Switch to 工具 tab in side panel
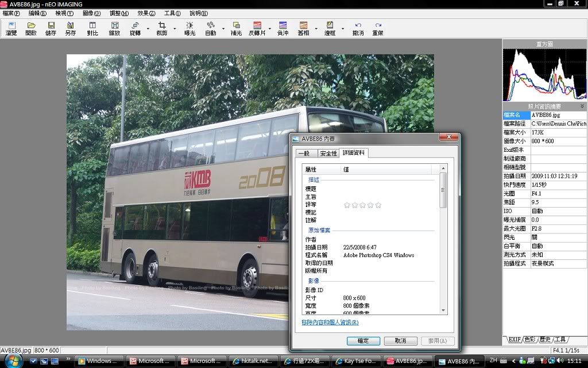Screen dimensions: 588x368 [560, 339]
